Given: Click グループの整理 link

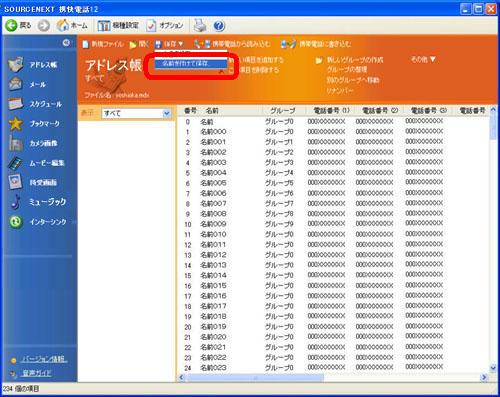Looking at the screenshot, I should click(347, 69).
